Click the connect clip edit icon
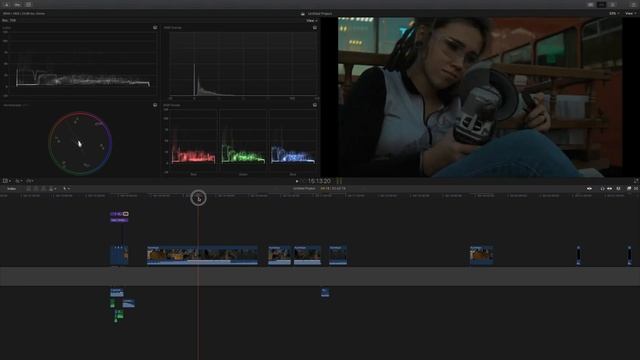Screen dimensions: 640x360 click(x=29, y=189)
